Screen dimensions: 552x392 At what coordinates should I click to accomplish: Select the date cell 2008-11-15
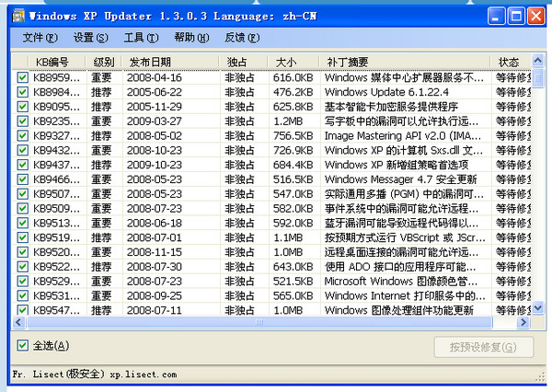point(155,252)
